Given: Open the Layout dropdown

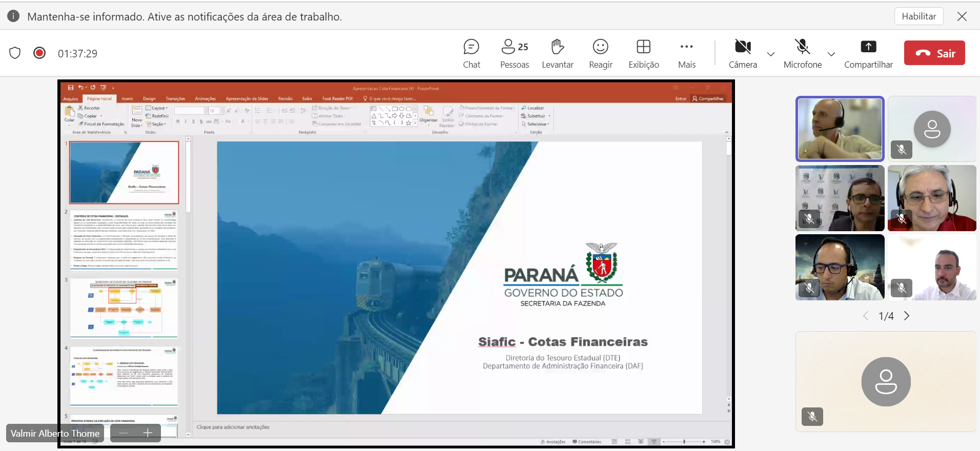Looking at the screenshot, I should pyautogui.click(x=157, y=108).
